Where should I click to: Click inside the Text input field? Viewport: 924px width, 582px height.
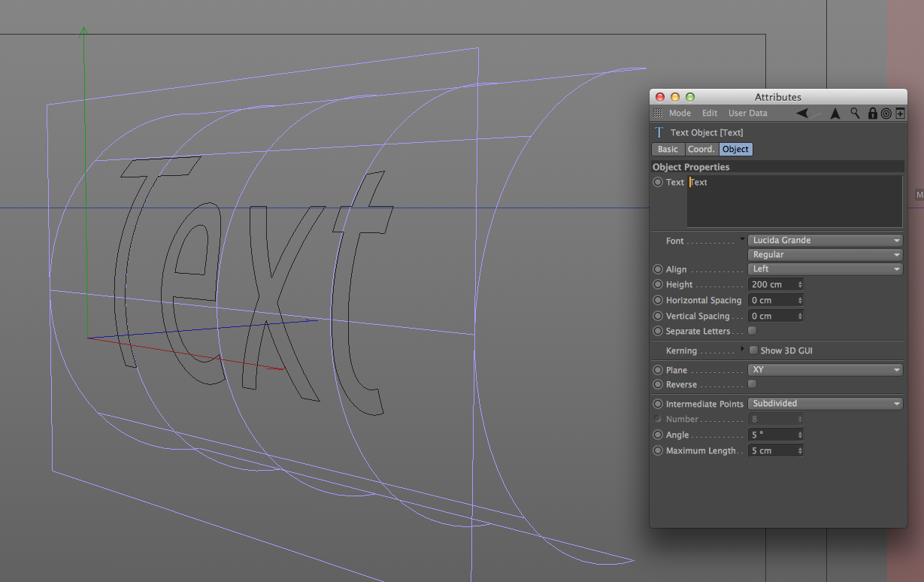point(794,201)
